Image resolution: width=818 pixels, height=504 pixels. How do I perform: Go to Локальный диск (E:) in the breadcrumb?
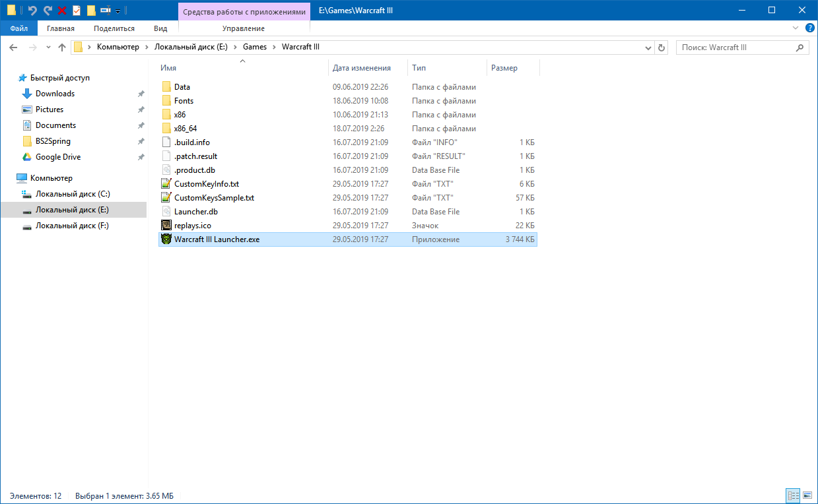(x=191, y=47)
